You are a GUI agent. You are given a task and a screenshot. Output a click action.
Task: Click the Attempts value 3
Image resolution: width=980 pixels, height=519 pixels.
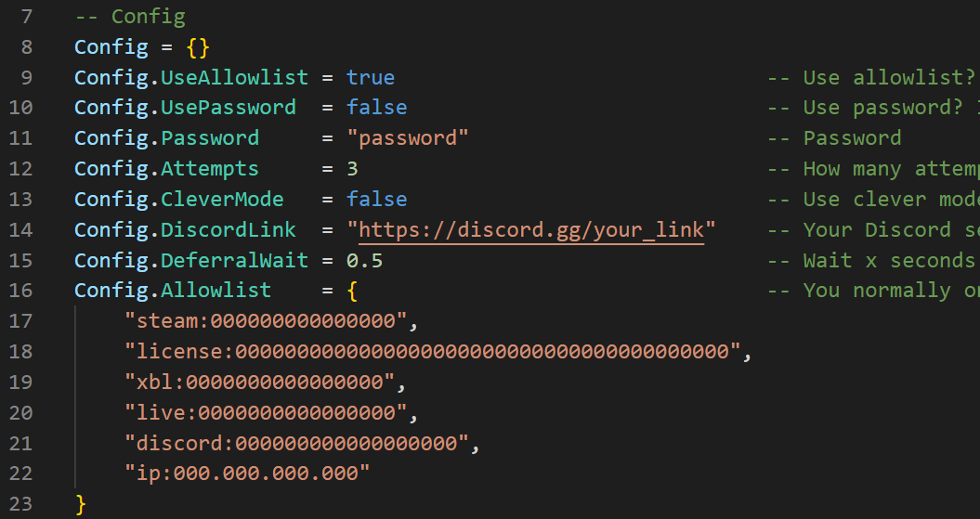(x=352, y=169)
